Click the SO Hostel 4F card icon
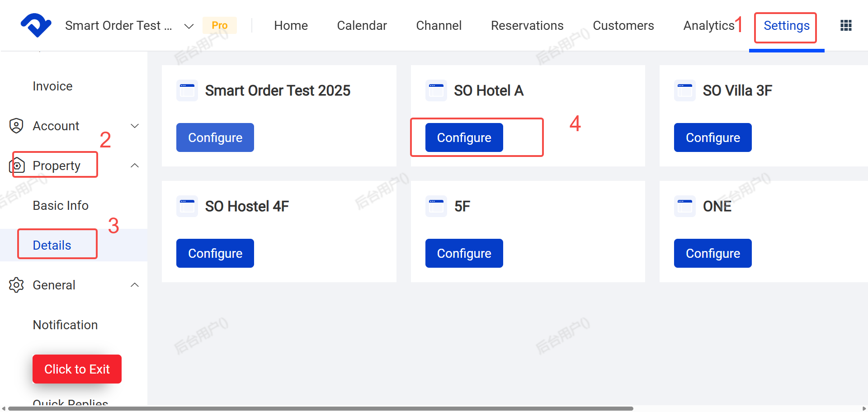The image size is (868, 412). click(x=187, y=206)
